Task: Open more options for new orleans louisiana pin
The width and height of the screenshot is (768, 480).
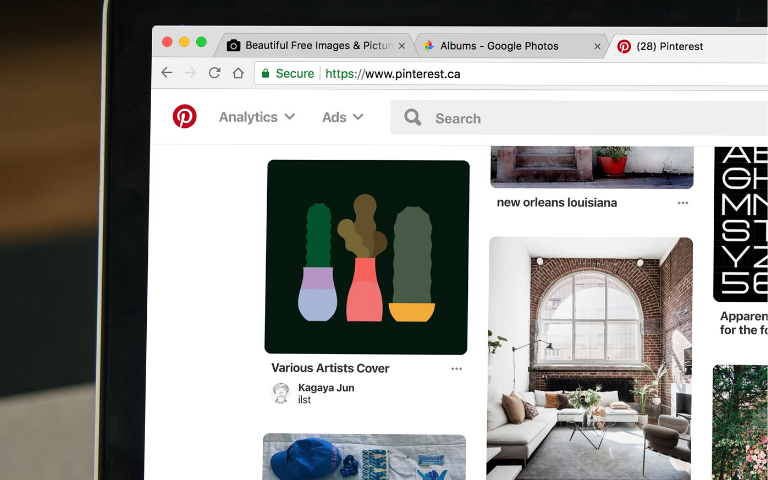Action: 683,203
